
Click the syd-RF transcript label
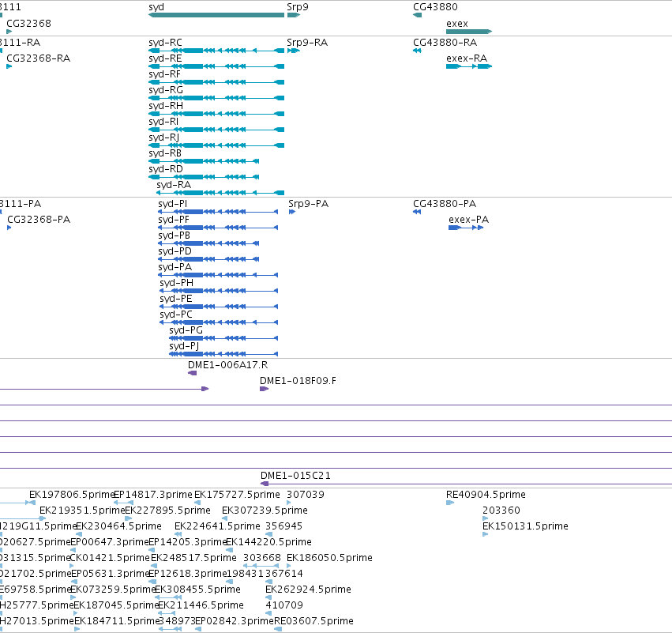pos(164,74)
